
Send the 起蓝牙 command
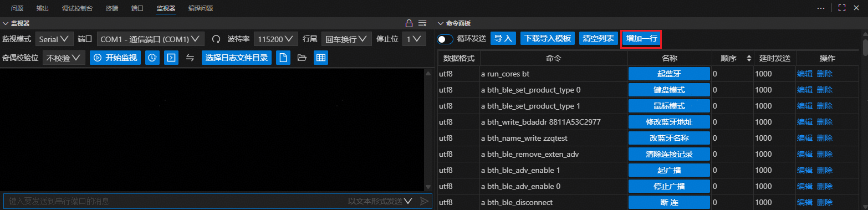point(669,74)
